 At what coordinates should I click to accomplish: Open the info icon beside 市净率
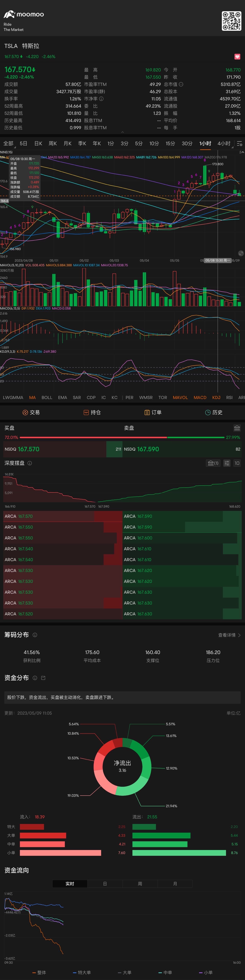coord(101,99)
